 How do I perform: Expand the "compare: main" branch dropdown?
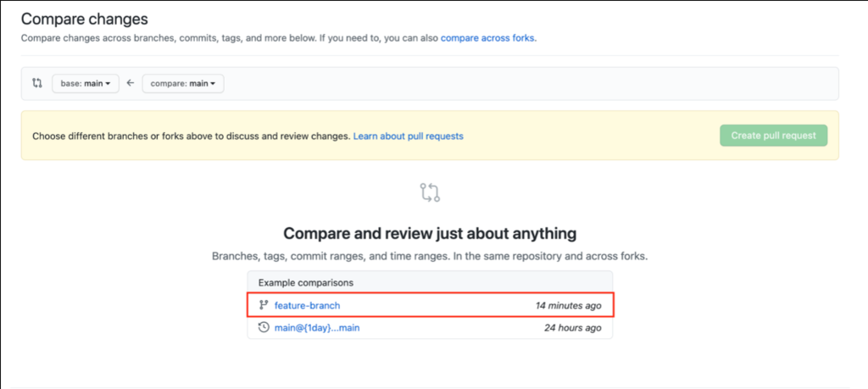(182, 83)
